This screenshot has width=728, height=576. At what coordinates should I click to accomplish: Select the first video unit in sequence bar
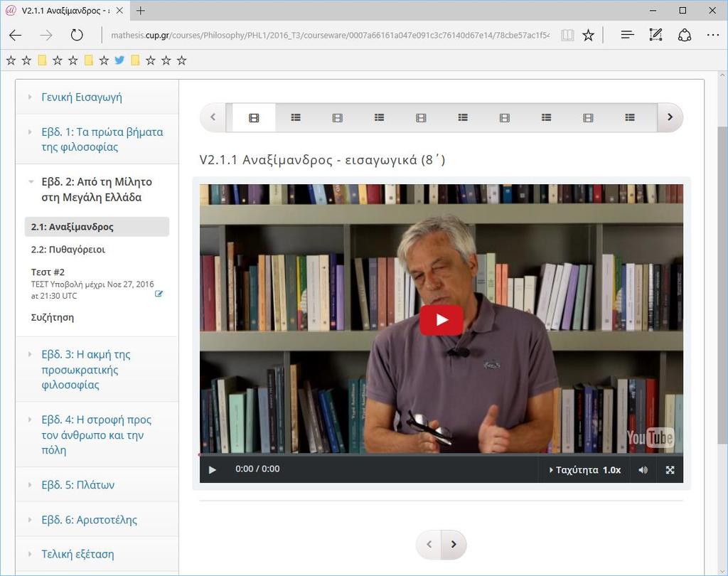[x=254, y=118]
